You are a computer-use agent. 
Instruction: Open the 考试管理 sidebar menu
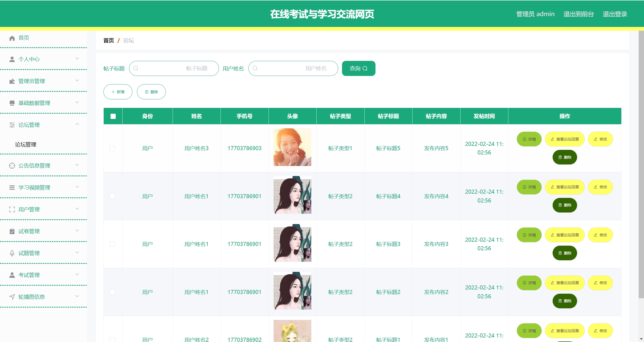coord(43,275)
